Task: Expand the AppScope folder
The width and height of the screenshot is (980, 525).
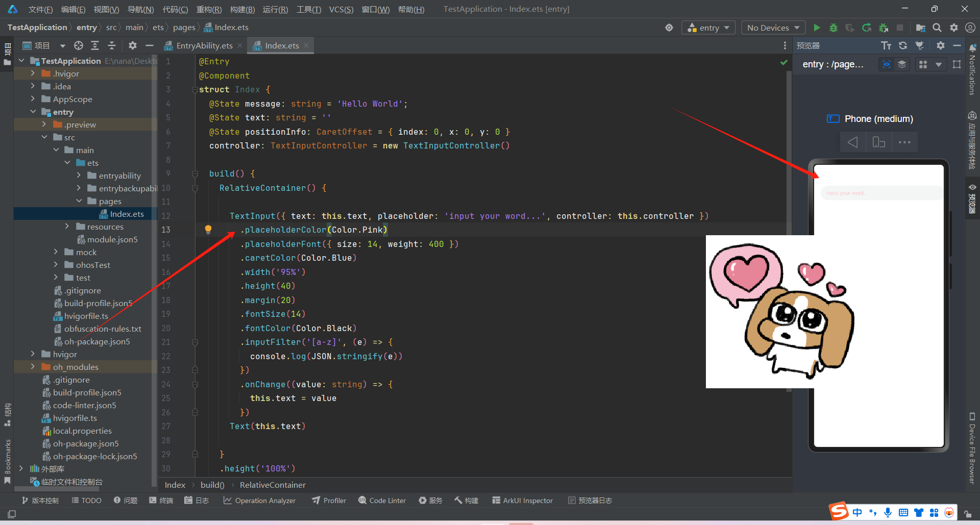Action: click(x=33, y=99)
